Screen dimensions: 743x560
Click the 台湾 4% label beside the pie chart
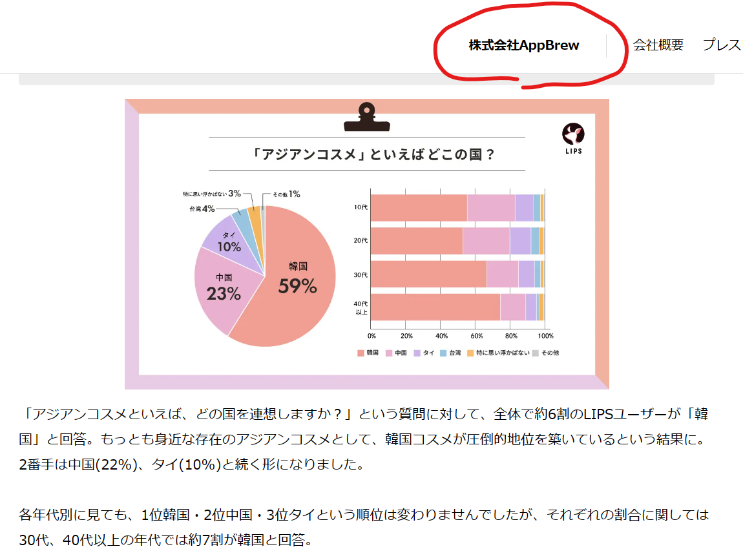[x=202, y=209]
